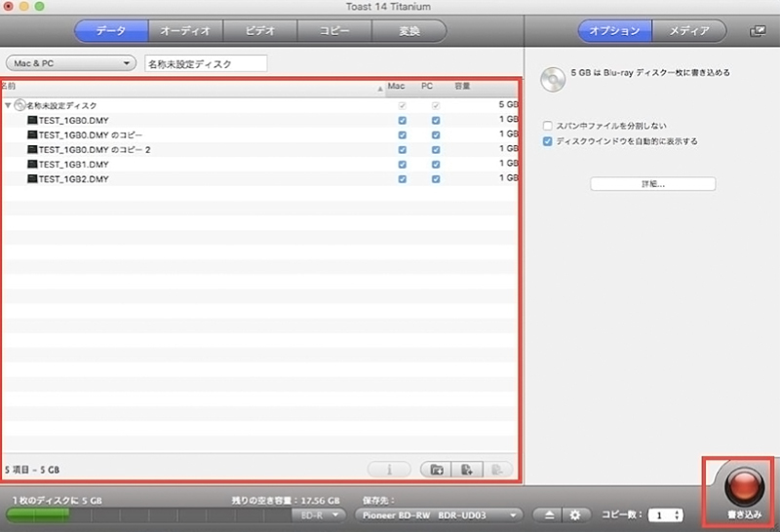780x532 pixels.
Task: Open the Mac & PC format dropdown
Action: tap(70, 63)
